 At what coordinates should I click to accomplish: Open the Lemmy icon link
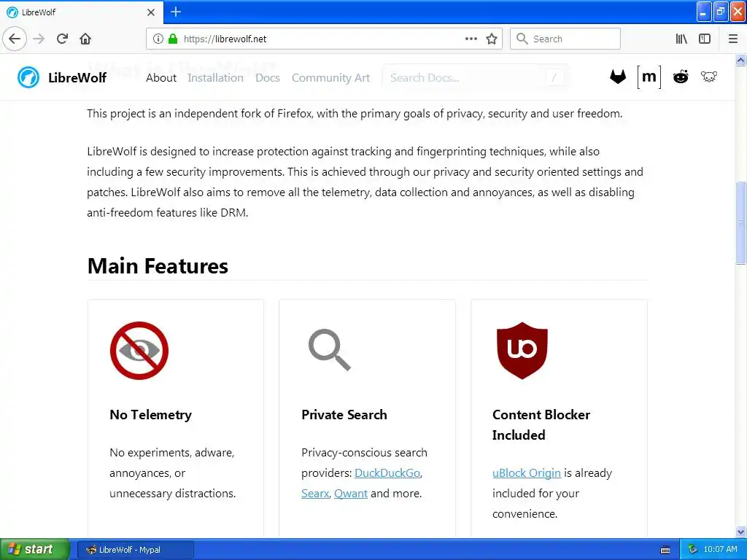point(709,77)
